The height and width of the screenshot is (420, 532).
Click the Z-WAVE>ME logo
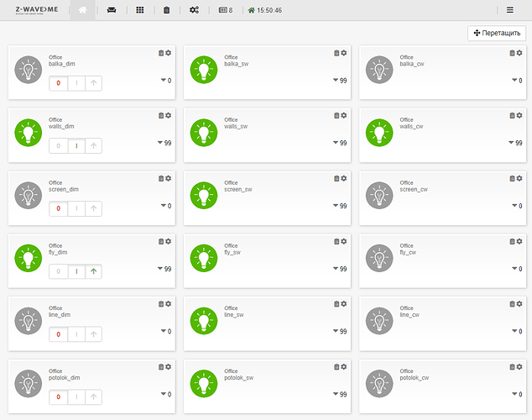coord(37,10)
